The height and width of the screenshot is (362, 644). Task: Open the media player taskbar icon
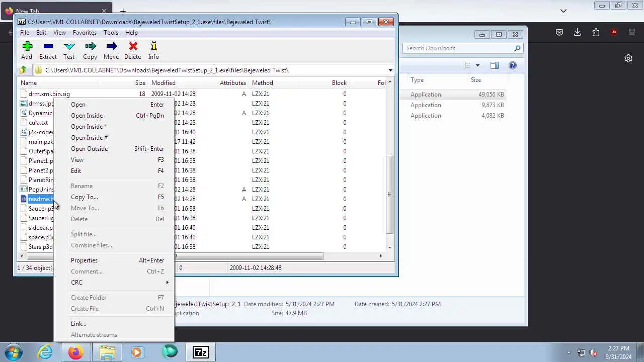pyautogui.click(x=137, y=352)
